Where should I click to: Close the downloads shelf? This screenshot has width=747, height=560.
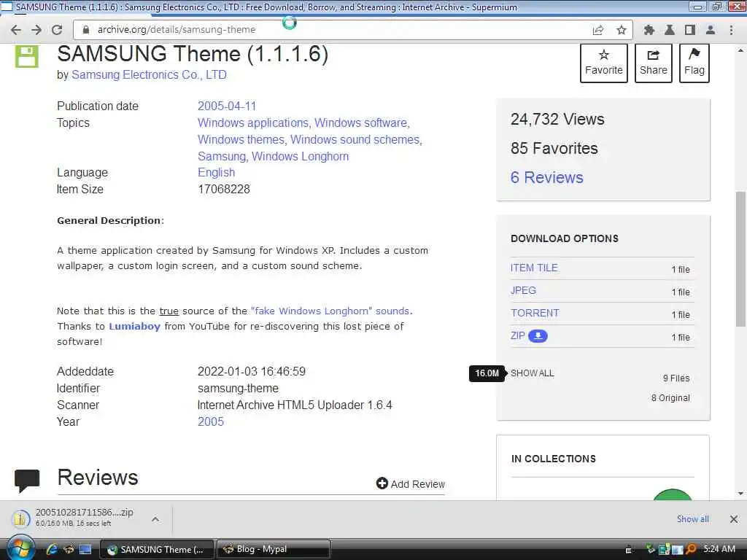(734, 519)
